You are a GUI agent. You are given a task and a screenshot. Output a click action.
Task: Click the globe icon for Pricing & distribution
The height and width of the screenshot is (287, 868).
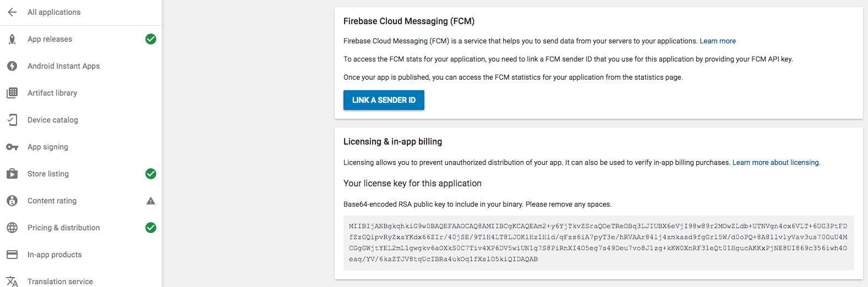point(12,228)
